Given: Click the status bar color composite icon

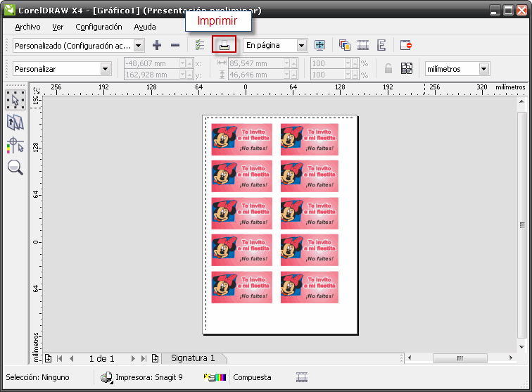Looking at the screenshot, I should [215, 377].
